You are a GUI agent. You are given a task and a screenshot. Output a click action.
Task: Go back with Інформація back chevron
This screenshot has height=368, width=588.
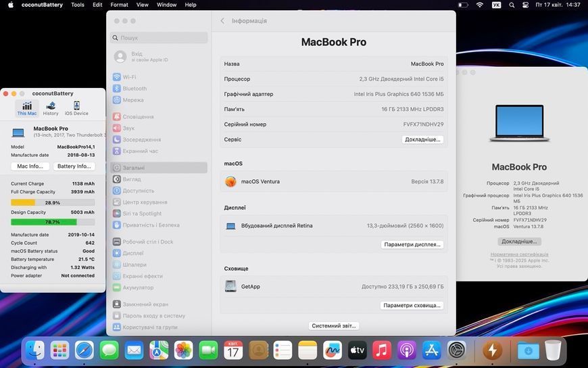(222, 21)
